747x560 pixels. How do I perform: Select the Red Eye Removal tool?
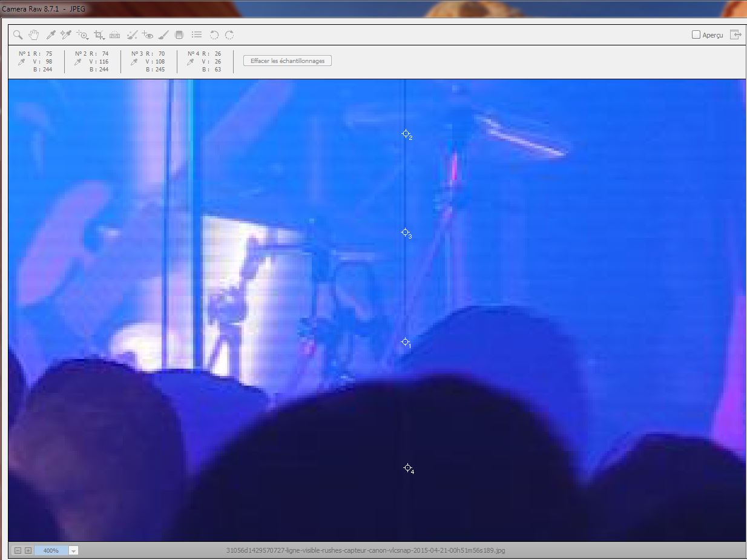pos(148,35)
